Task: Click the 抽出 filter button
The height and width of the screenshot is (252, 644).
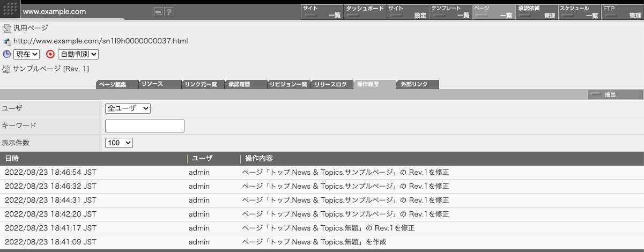Action: [615, 95]
